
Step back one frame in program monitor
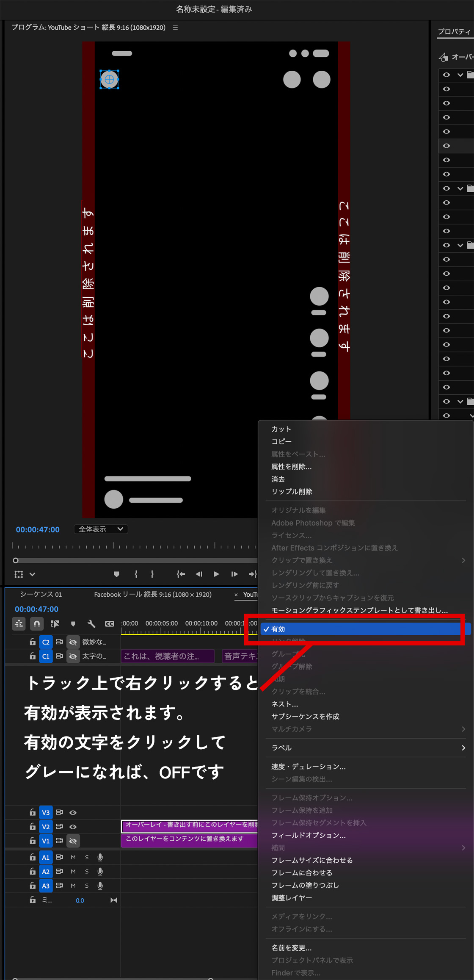point(199,574)
